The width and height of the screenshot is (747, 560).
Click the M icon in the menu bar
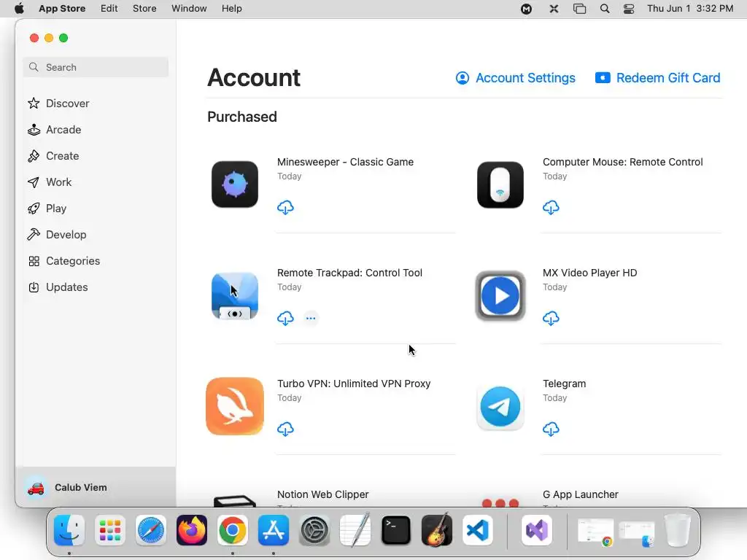527,9
